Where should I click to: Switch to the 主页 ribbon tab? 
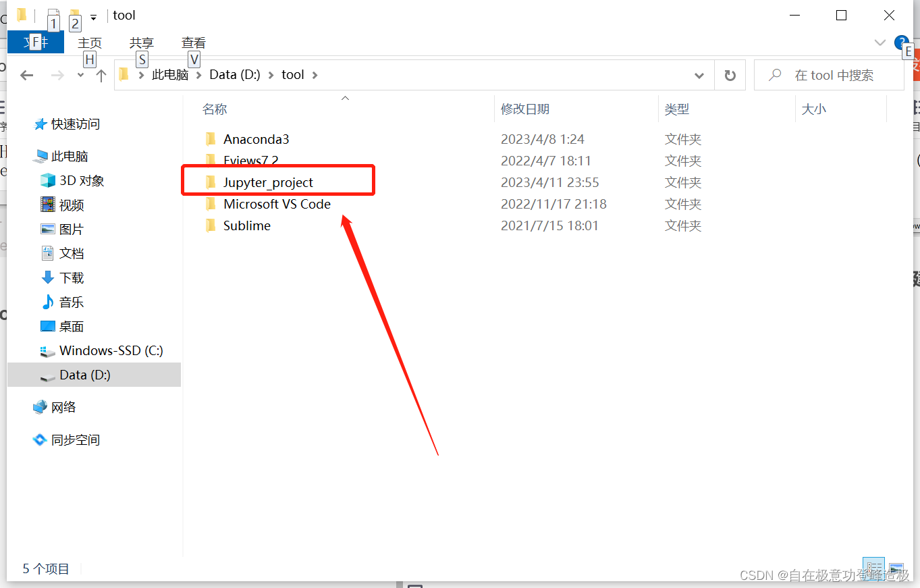click(x=90, y=43)
